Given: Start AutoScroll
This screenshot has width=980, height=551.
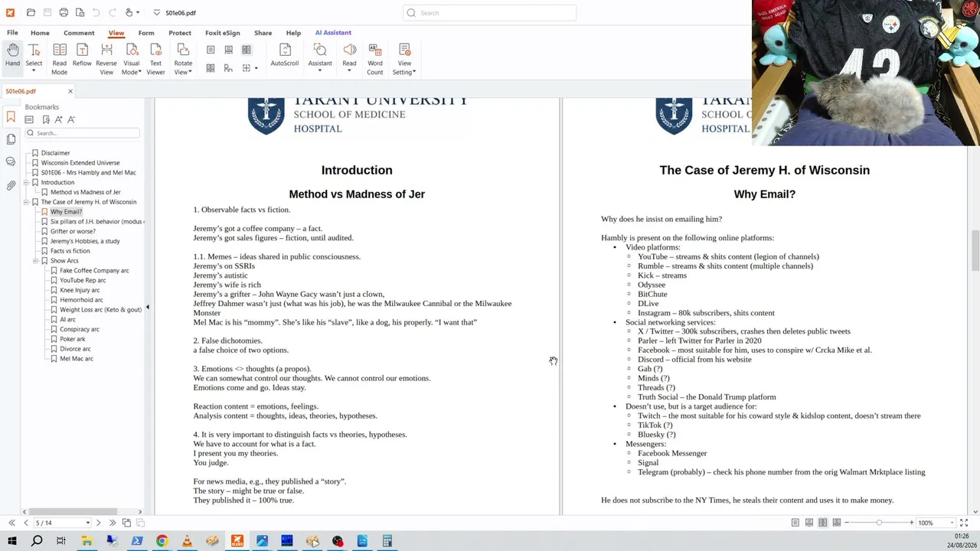Looking at the screenshot, I should [284, 55].
